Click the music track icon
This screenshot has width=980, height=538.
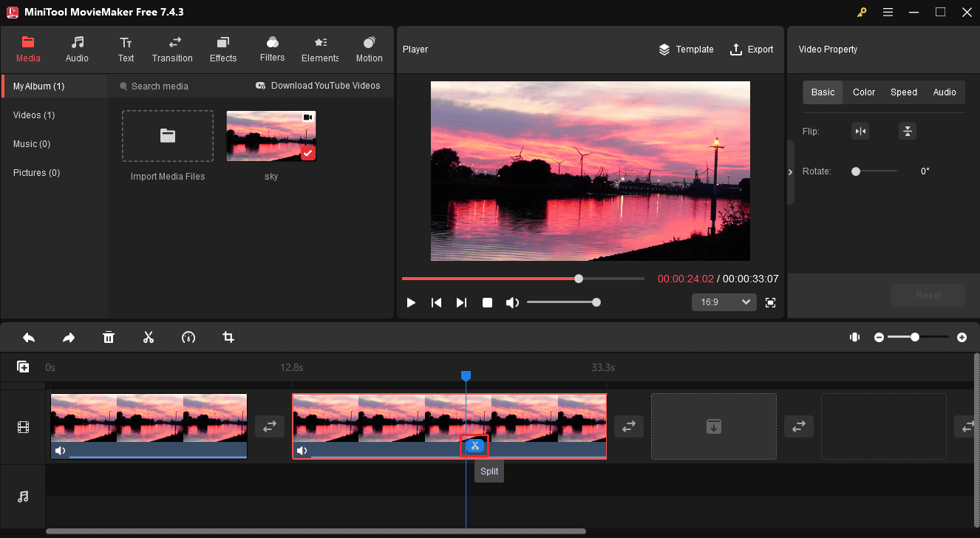pos(23,497)
